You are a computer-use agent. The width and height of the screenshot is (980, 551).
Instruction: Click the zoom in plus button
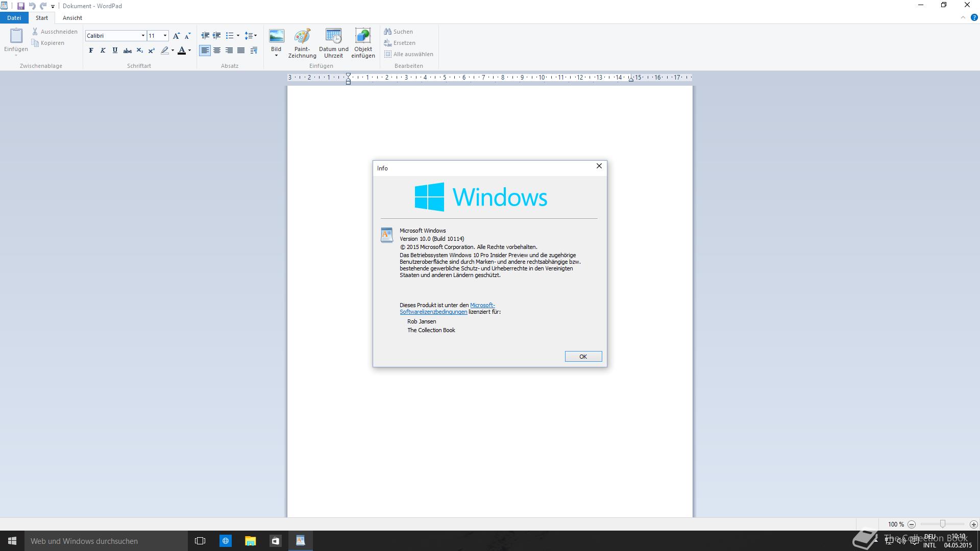[x=973, y=524]
